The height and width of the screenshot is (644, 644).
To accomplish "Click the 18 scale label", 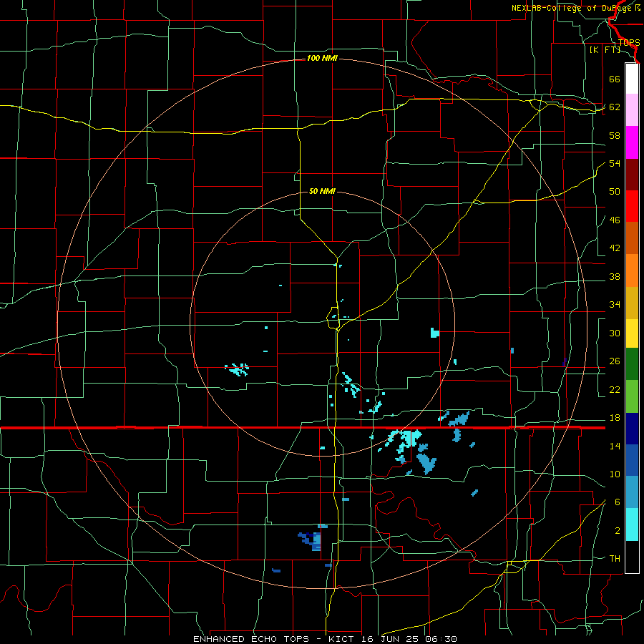I will click(615, 418).
